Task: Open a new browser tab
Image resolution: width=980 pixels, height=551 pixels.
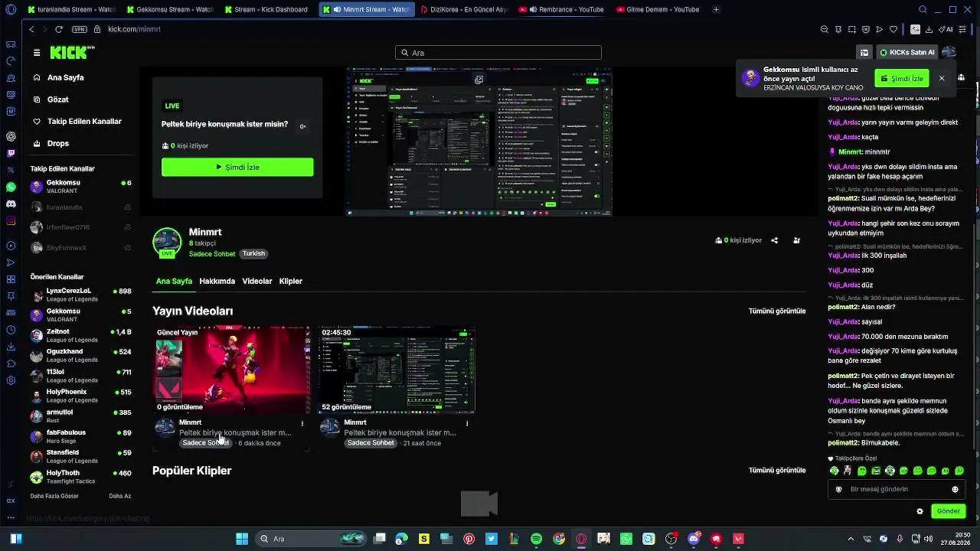Action: [x=716, y=10]
